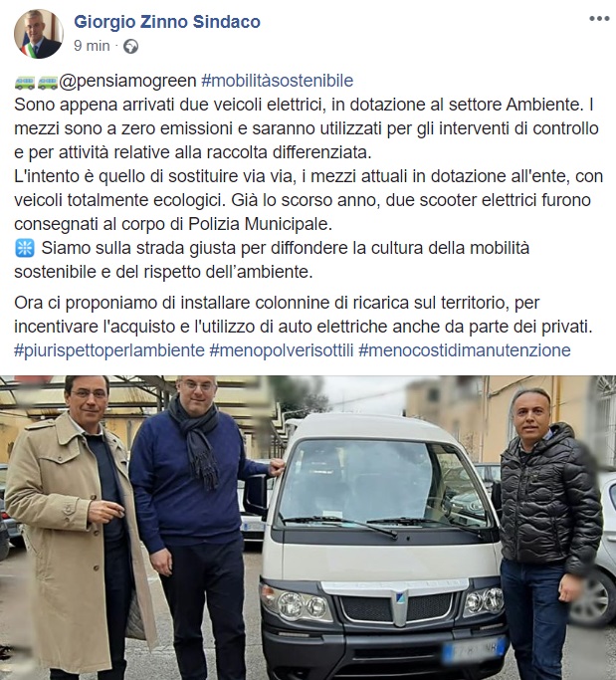The width and height of the screenshot is (616, 680).
Task: Click the paragraph starting "Ora ci proponiamo"
Action: [303, 315]
